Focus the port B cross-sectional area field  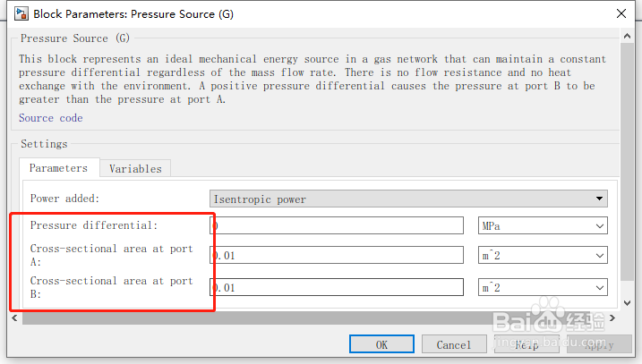pos(337,288)
